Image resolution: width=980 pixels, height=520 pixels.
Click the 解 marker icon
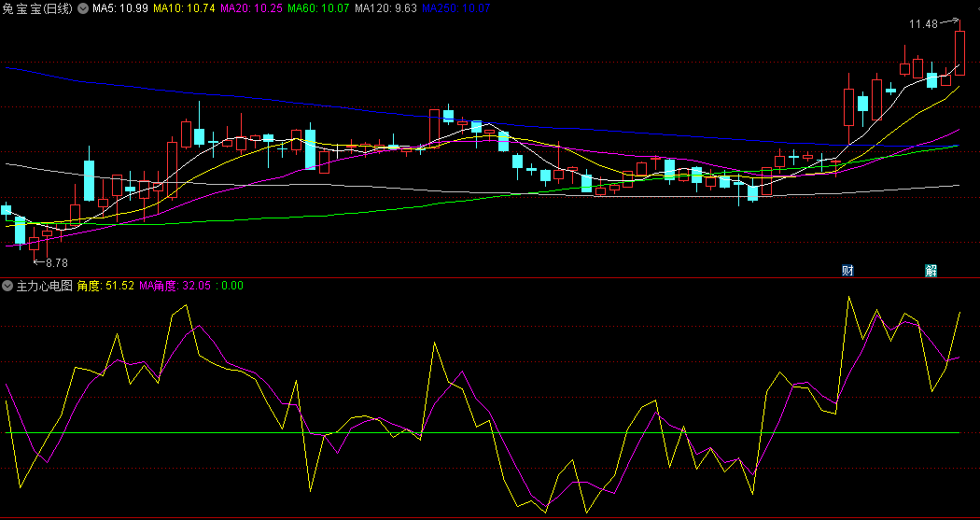931,271
